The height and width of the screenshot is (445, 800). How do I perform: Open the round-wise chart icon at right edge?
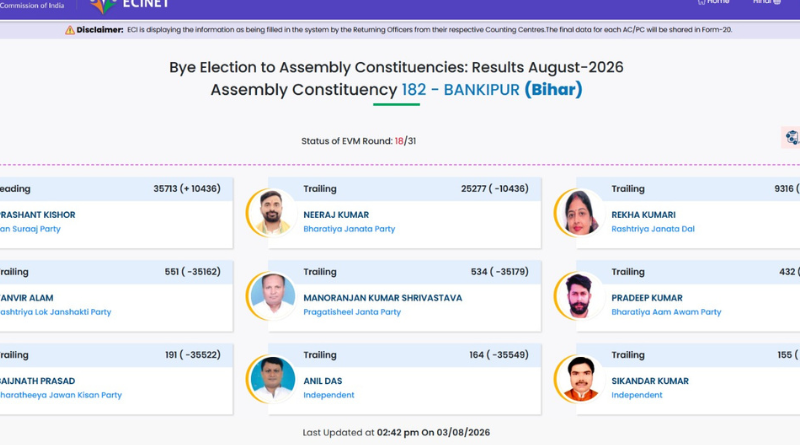791,137
